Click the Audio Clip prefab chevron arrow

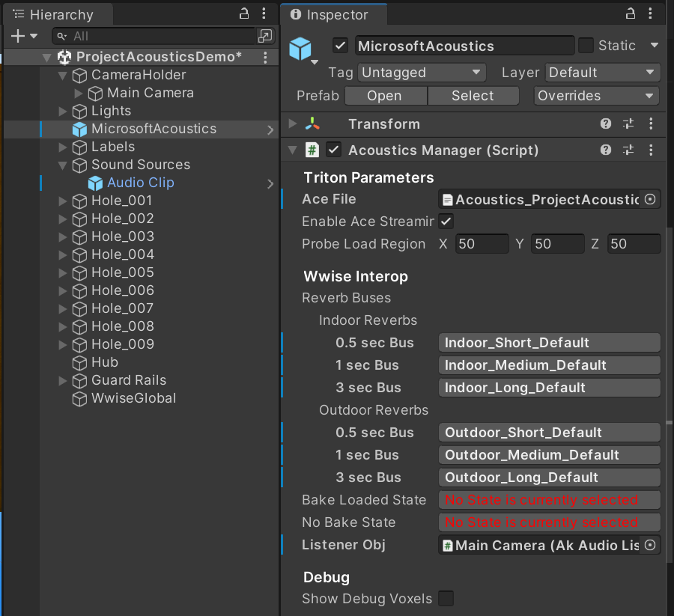[270, 184]
